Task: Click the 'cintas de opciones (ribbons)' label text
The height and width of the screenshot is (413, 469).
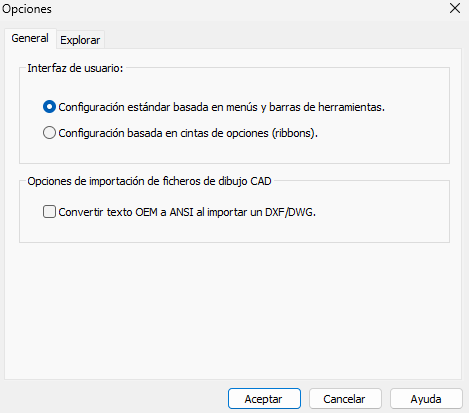Action: (248, 133)
